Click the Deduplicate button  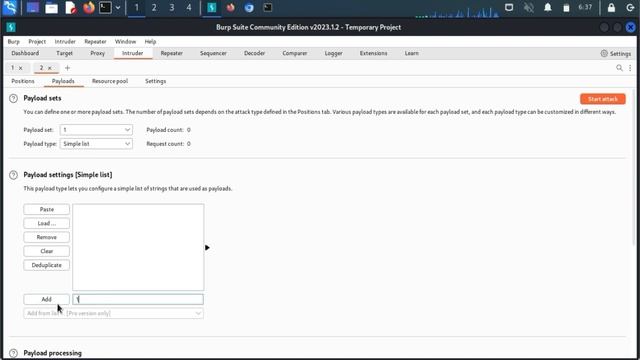pyautogui.click(x=47, y=265)
